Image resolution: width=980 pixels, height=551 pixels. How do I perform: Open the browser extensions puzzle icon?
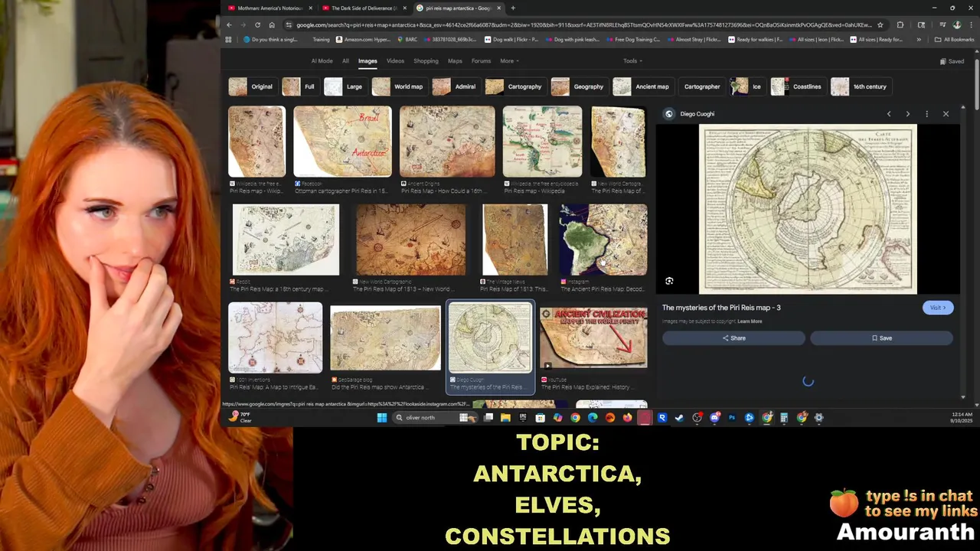pyautogui.click(x=900, y=24)
